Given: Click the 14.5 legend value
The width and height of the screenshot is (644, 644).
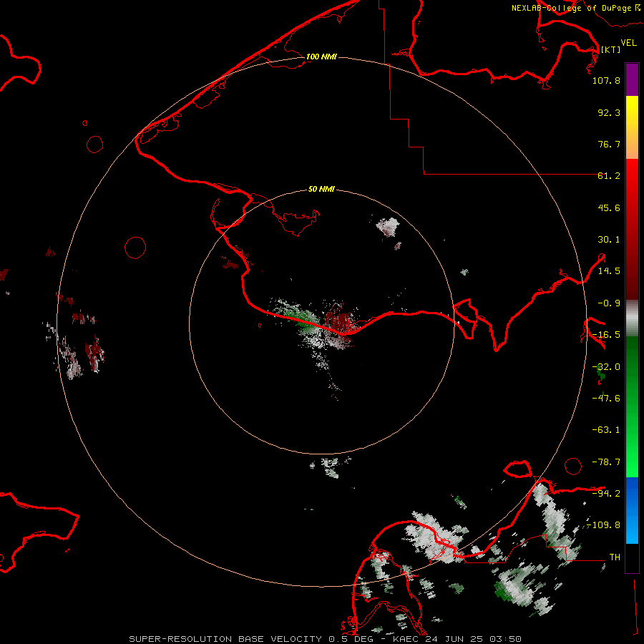Looking at the screenshot, I should point(609,271).
